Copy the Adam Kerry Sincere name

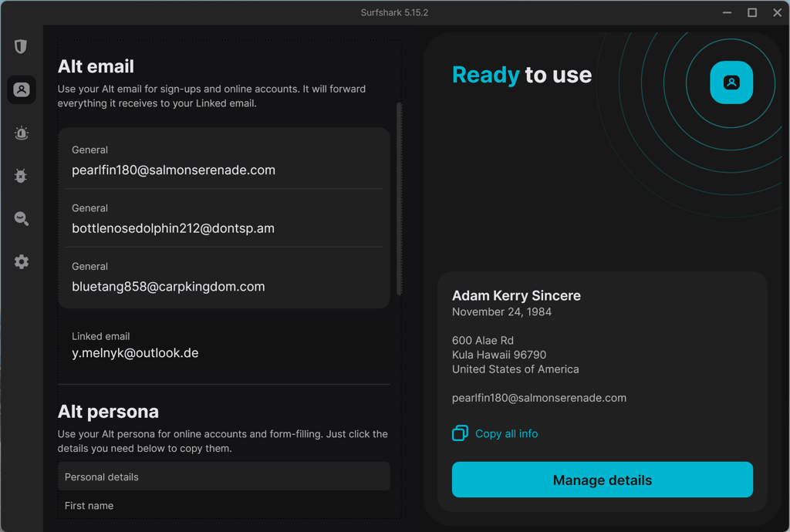click(x=516, y=295)
